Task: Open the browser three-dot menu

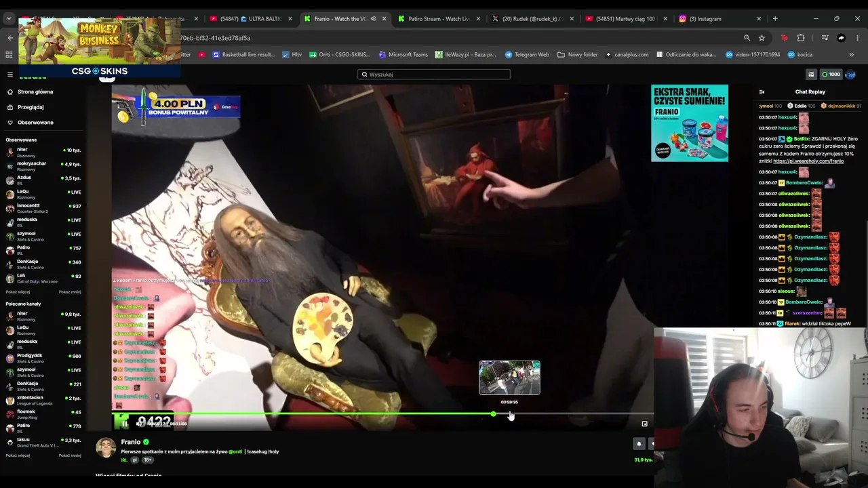Action: point(858,38)
